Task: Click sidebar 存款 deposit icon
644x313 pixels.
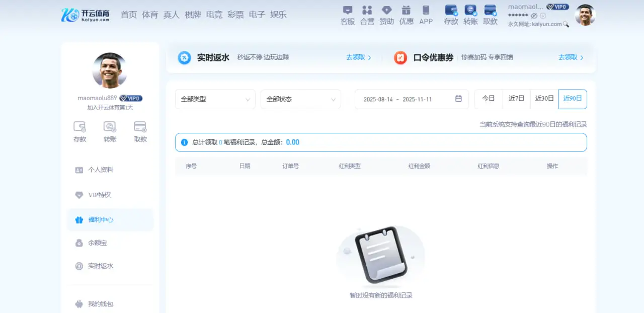Action: (x=79, y=127)
